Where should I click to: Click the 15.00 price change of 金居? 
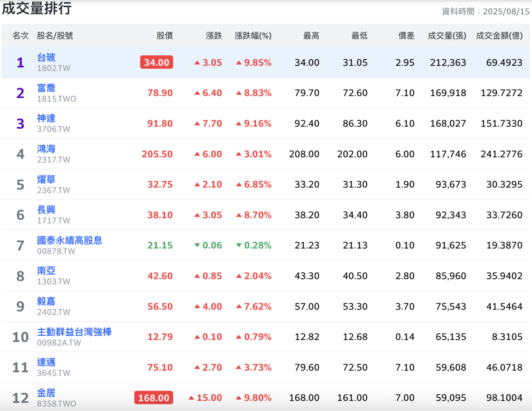click(x=205, y=398)
